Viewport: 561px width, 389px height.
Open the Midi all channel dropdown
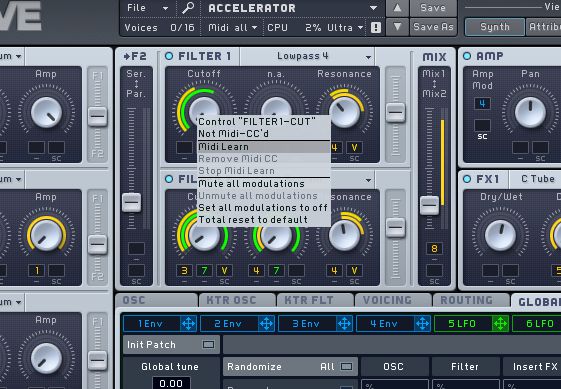pos(233,28)
